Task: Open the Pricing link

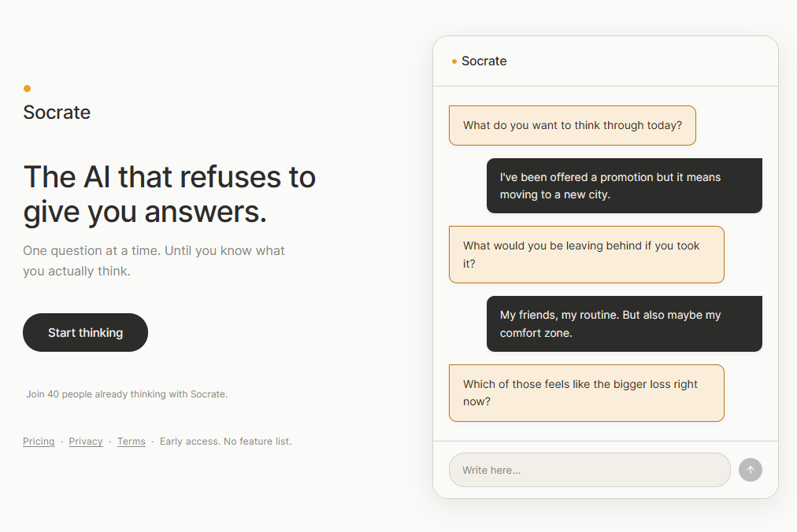Action: point(39,441)
